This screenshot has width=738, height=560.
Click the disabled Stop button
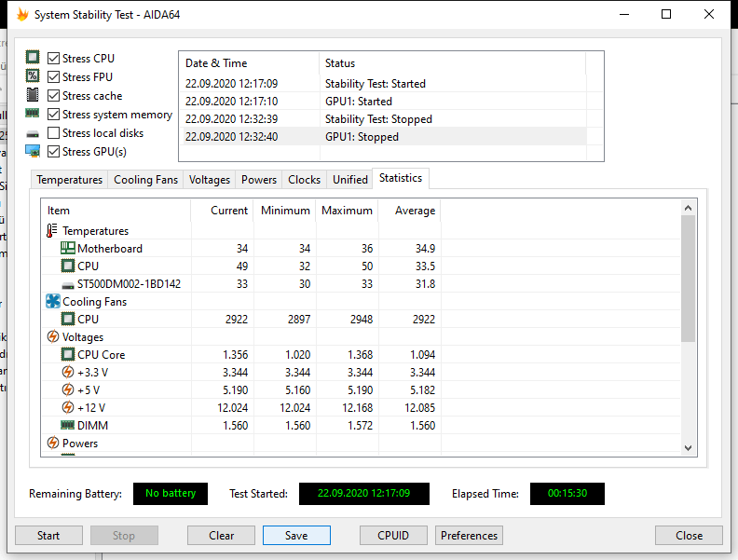coord(124,536)
